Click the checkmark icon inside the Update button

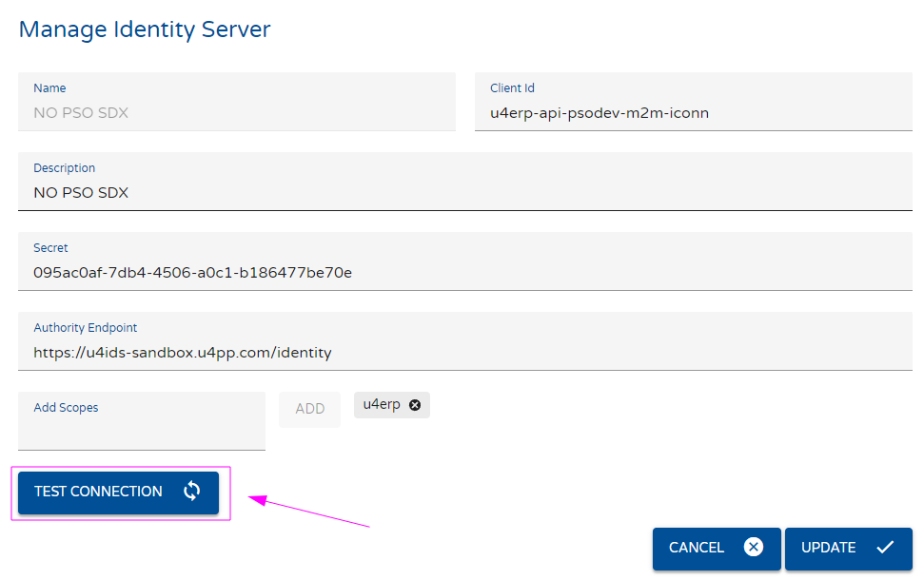[885, 548]
